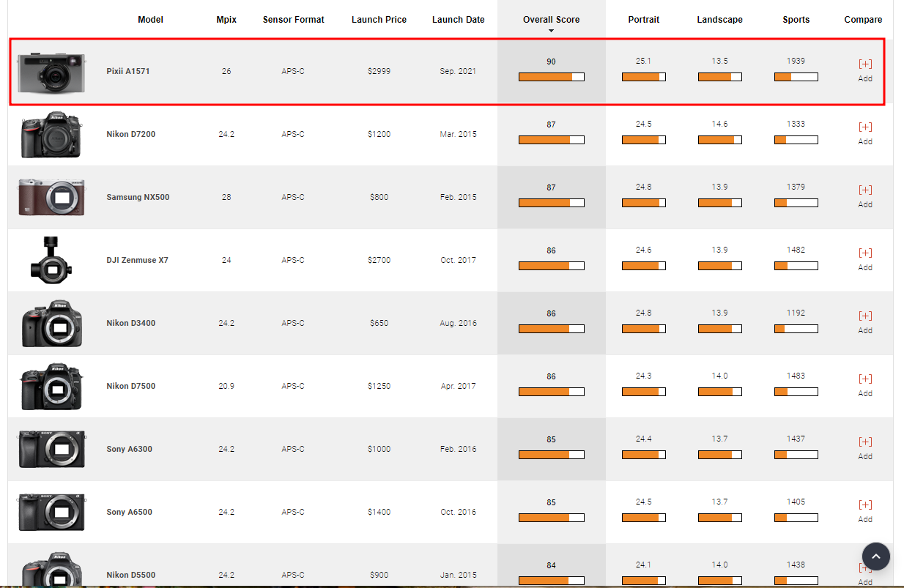Image resolution: width=904 pixels, height=588 pixels.
Task: Select the Oct. 2017 launch date
Action: tap(458, 260)
